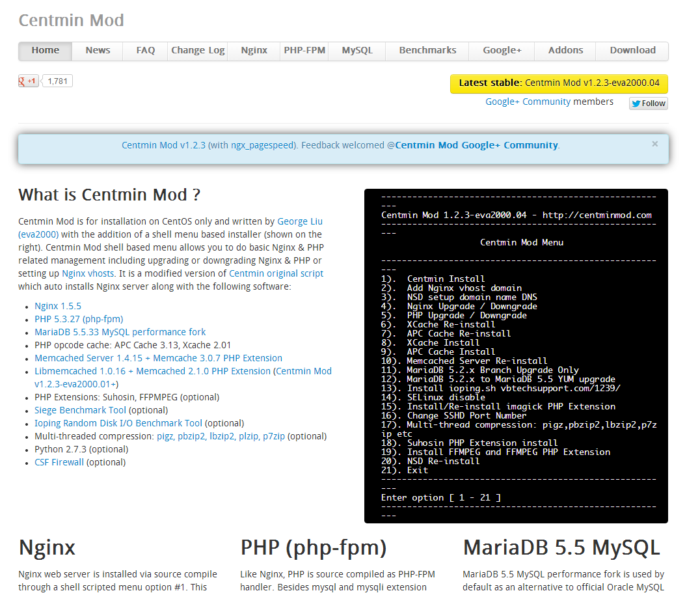
Task: Open the MySQL navigation tab
Action: click(357, 51)
